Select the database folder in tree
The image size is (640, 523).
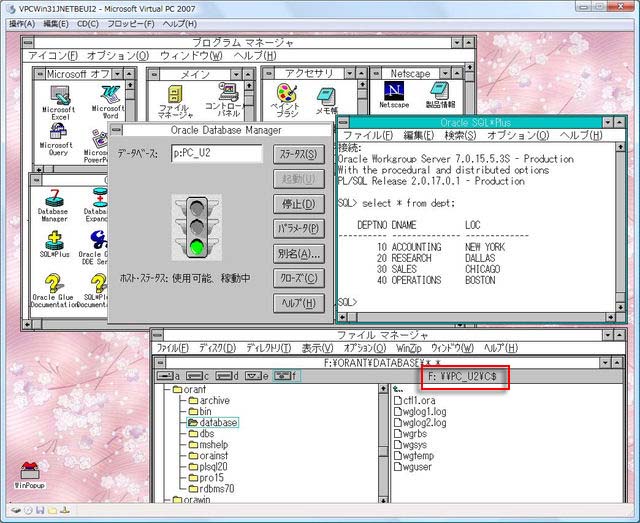click(213, 423)
